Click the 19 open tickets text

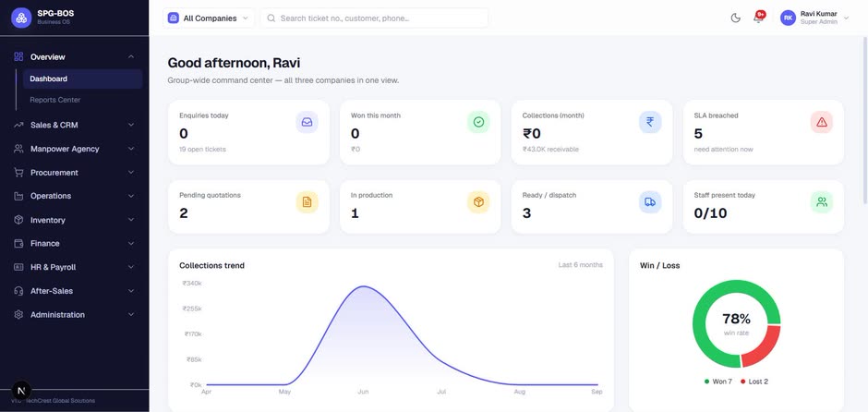pos(202,150)
